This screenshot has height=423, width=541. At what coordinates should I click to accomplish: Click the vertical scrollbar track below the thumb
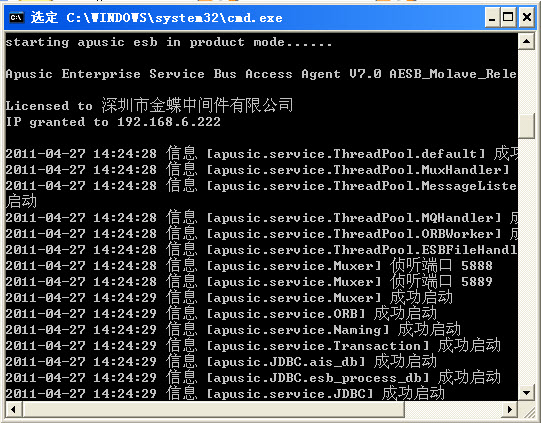click(527, 261)
